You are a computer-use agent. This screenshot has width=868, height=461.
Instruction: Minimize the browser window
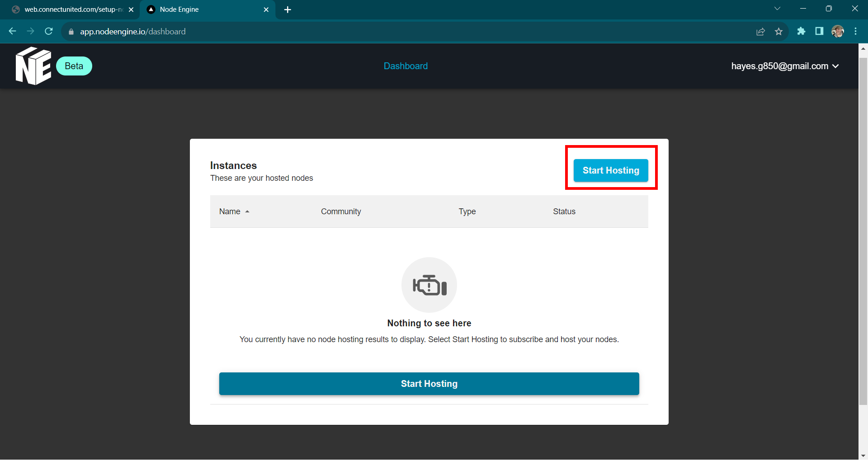pos(803,9)
